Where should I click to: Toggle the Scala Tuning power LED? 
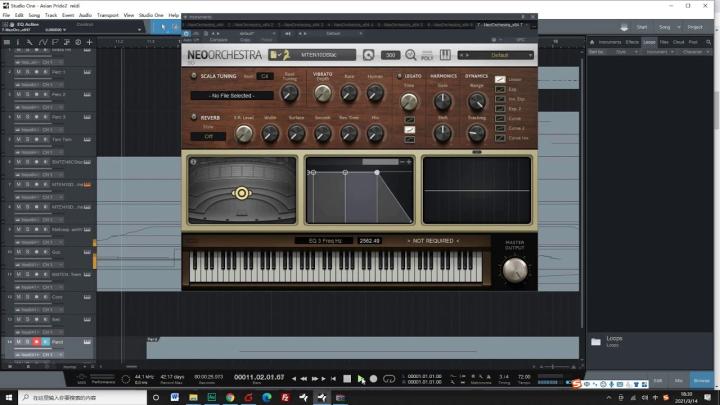click(194, 76)
